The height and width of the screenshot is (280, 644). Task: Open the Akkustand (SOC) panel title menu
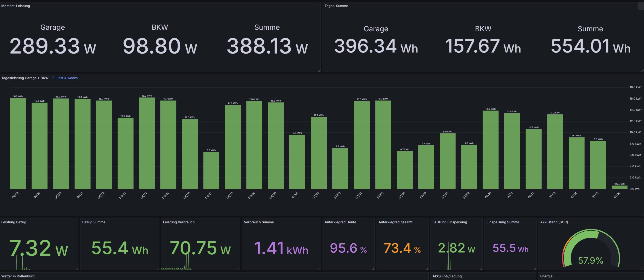click(554, 222)
